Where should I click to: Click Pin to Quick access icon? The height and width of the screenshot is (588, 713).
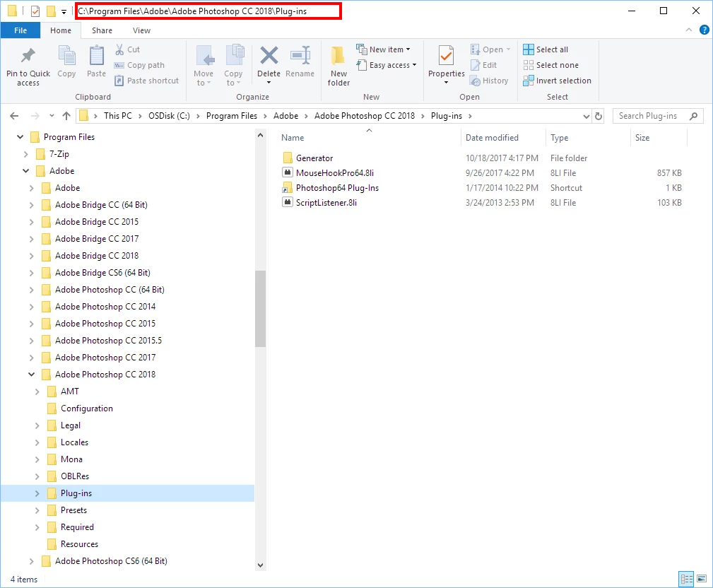[28, 57]
